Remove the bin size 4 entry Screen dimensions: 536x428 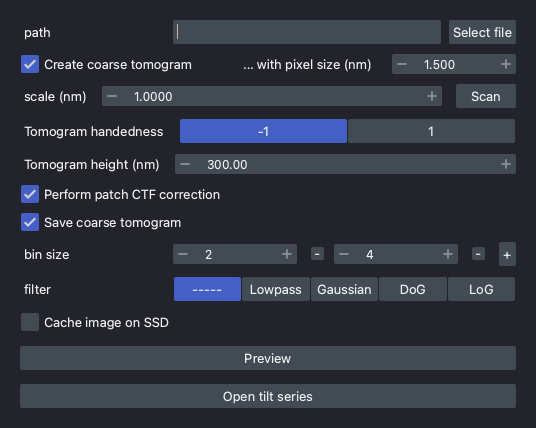tap(478, 254)
